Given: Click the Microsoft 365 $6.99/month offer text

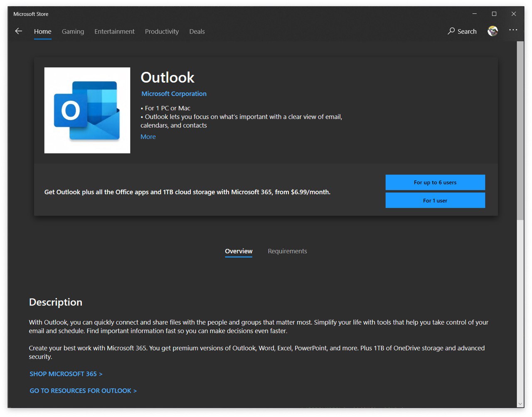Looking at the screenshot, I should point(187,192).
